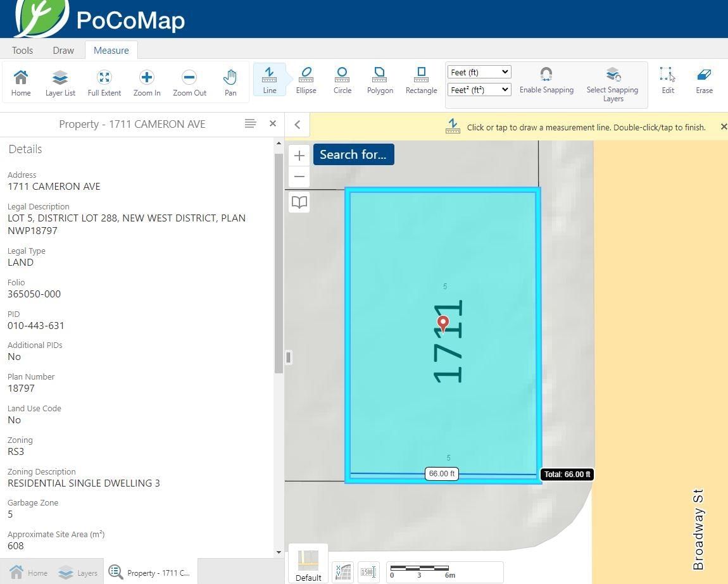Activate the Pan hand tool
Screen dimensions: 728x584
point(230,83)
